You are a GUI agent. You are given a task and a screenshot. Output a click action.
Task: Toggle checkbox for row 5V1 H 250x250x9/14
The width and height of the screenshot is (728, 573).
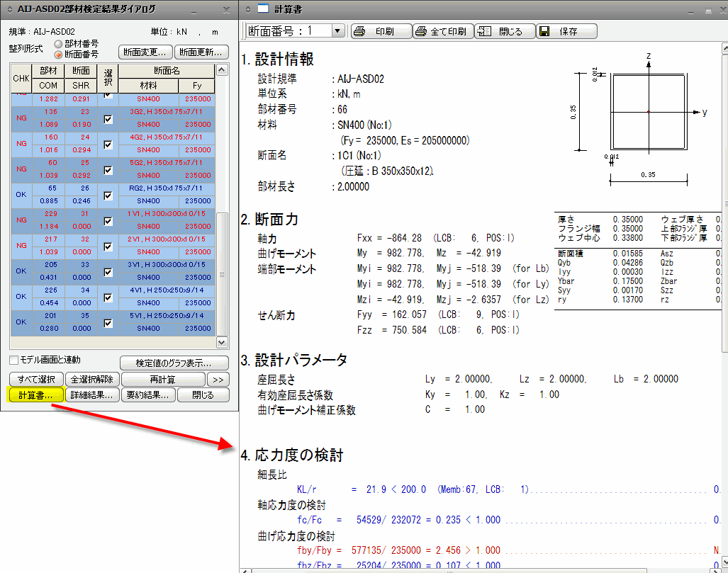[x=108, y=324]
